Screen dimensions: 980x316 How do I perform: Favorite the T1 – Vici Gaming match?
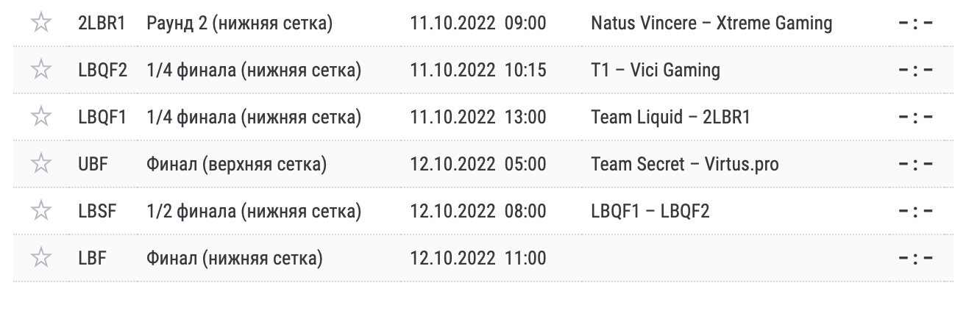(42, 71)
